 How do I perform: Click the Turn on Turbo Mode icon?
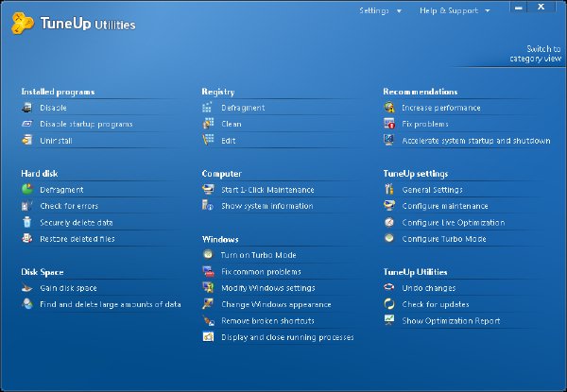point(208,254)
